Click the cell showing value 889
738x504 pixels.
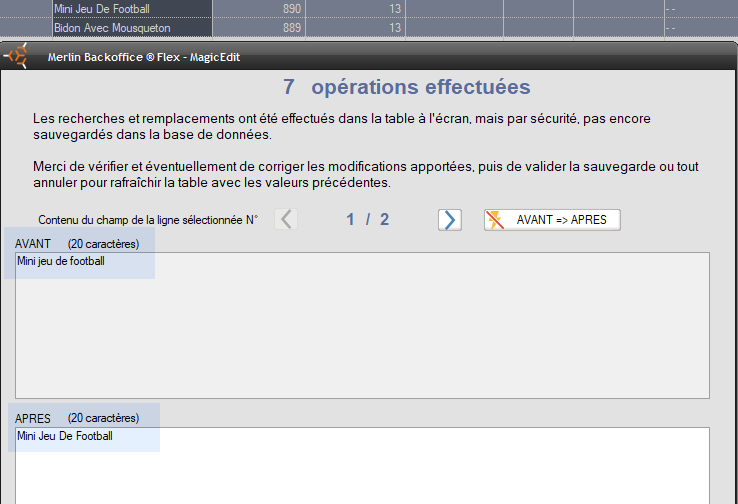pyautogui.click(x=291, y=28)
